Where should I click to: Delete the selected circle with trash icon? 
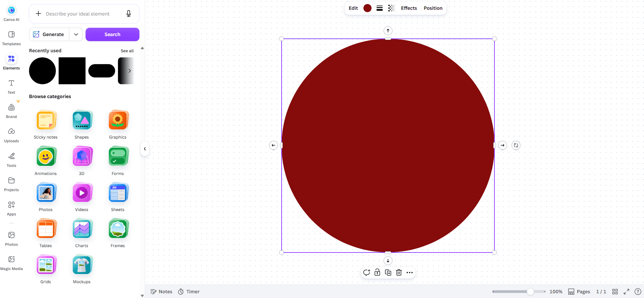(399, 272)
